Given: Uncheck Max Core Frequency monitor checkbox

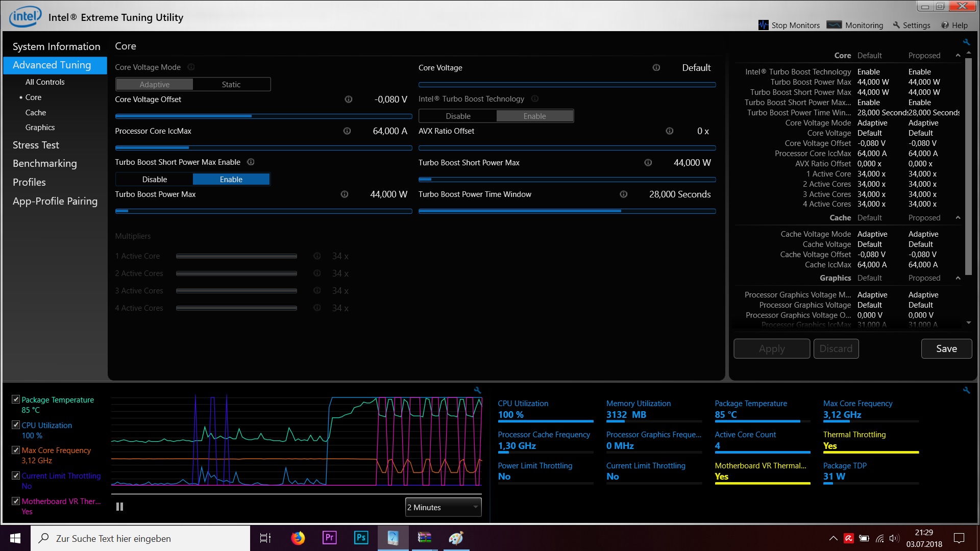Looking at the screenshot, I should tap(16, 450).
